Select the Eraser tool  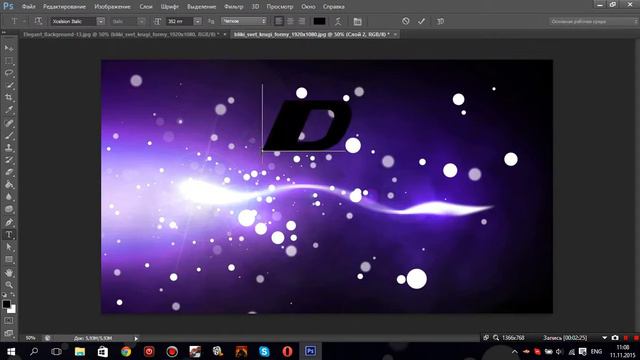[9, 172]
